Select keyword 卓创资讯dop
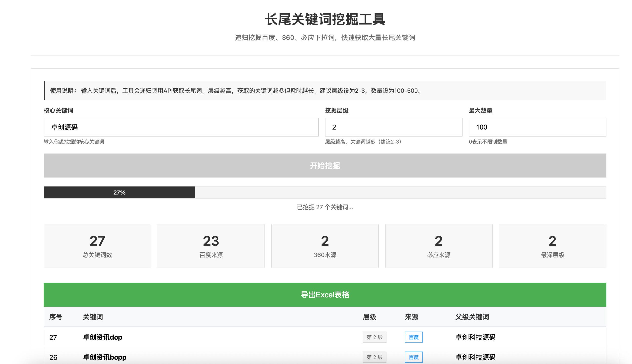The height and width of the screenshot is (364, 632). [x=102, y=337]
